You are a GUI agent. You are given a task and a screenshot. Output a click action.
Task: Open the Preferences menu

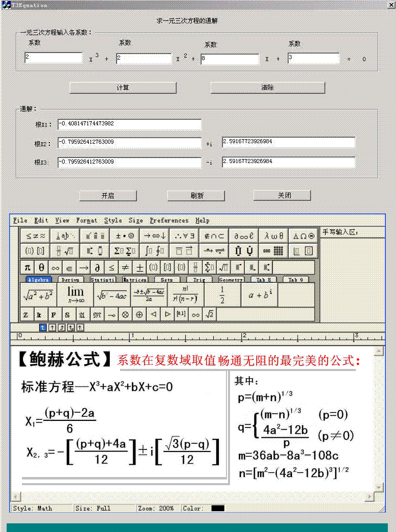tap(169, 221)
